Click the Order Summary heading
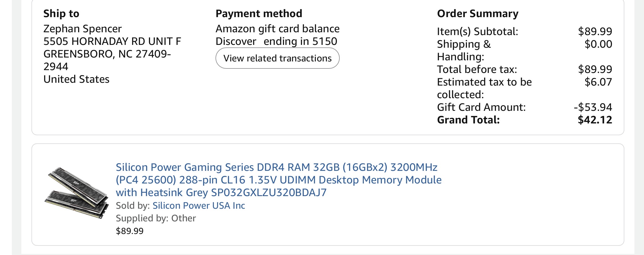This screenshot has height=255, width=644. tap(478, 13)
